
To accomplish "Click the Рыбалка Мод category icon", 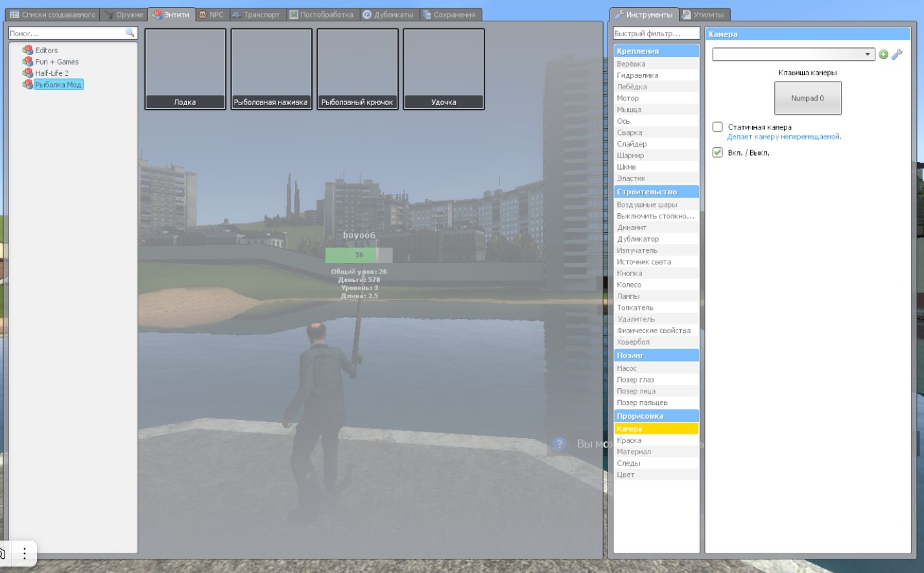I will [x=27, y=84].
